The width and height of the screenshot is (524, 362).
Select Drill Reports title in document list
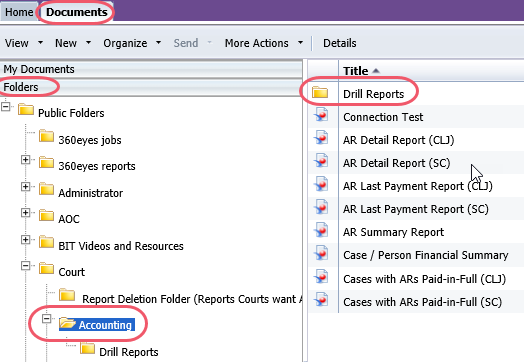(373, 94)
